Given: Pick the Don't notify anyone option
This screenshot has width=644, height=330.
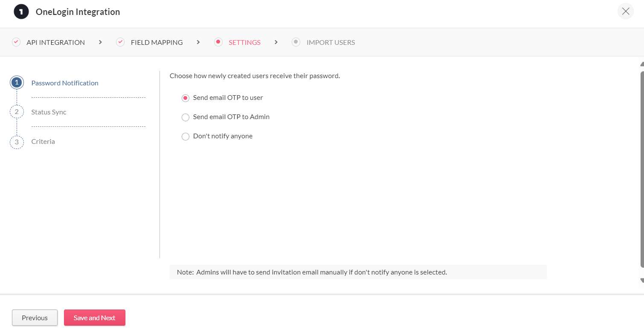Looking at the screenshot, I should (186, 137).
